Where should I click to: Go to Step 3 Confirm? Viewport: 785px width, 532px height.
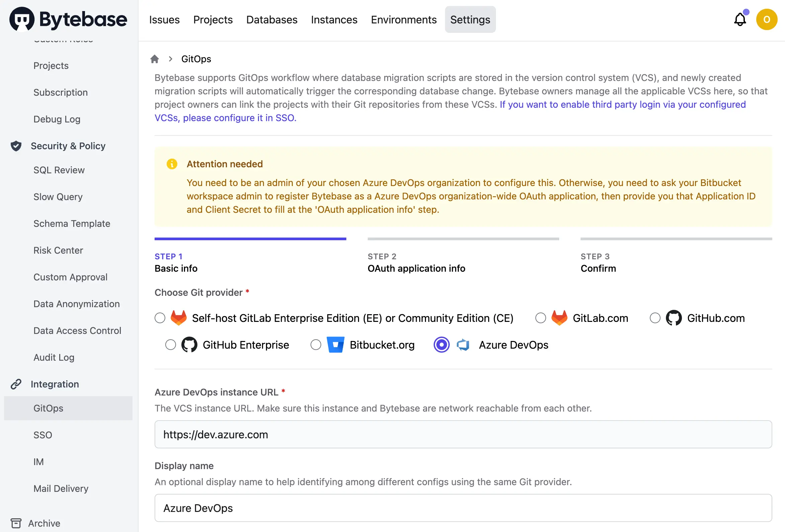click(676, 256)
